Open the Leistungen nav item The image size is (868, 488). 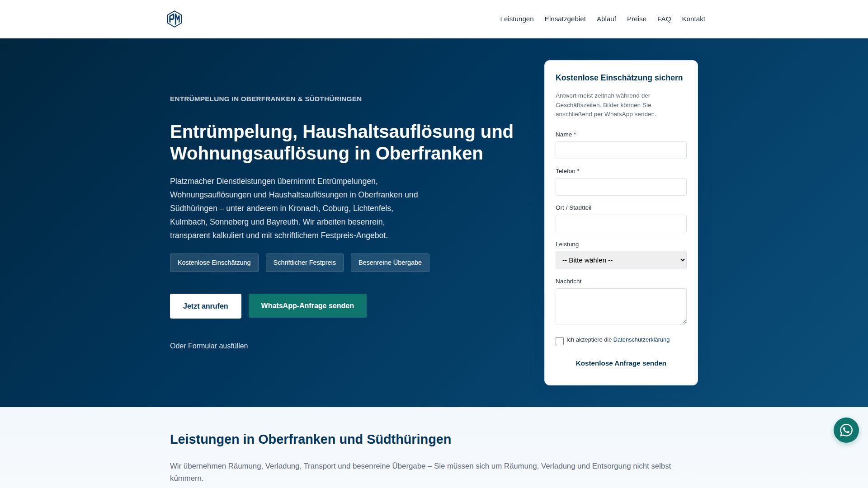coord(517,19)
